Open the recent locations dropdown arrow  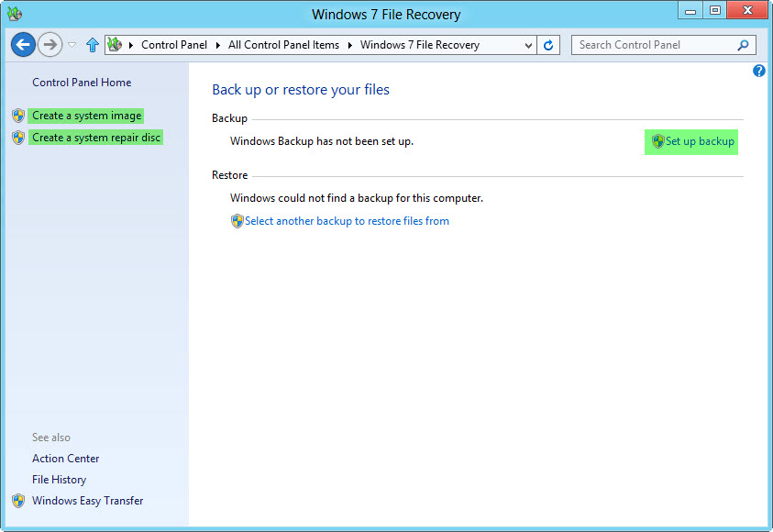[72, 45]
